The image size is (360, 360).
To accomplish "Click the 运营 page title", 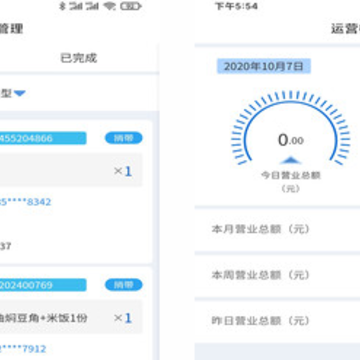I will pyautogui.click(x=345, y=29).
